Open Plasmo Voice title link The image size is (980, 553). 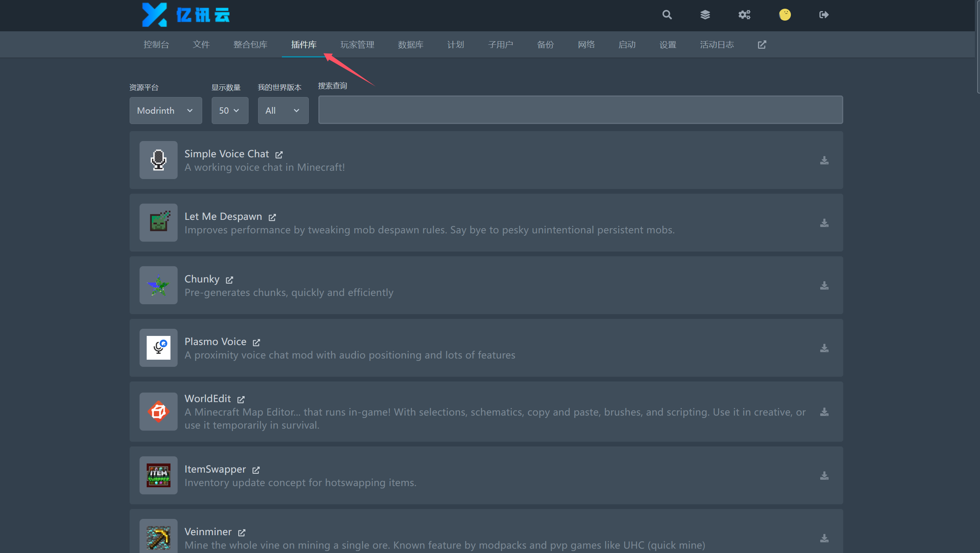click(215, 341)
